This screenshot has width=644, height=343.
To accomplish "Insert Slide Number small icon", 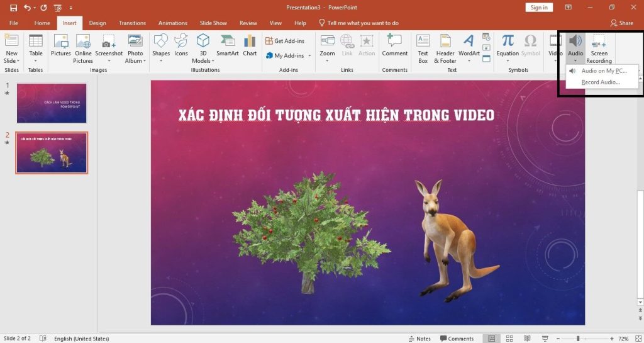I will click(486, 48).
